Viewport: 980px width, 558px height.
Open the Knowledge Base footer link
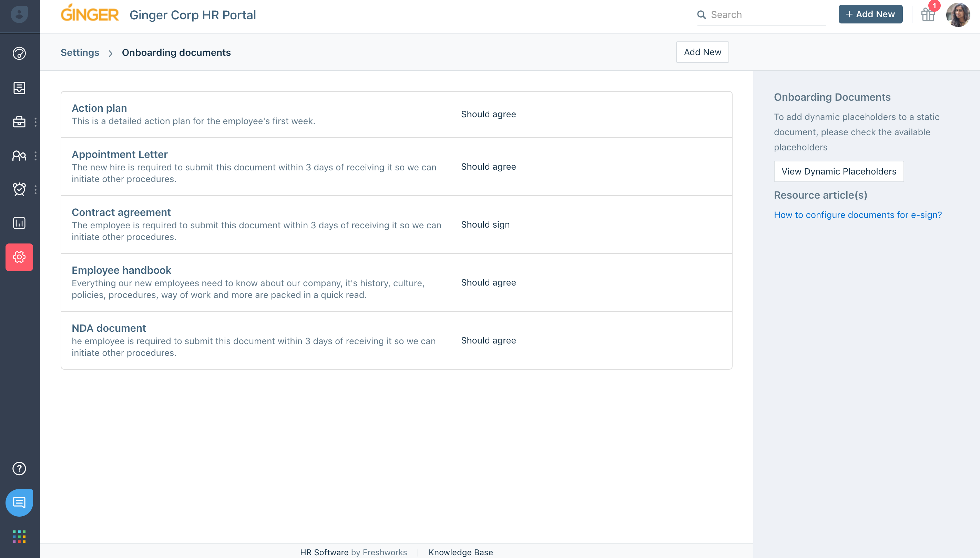460,552
